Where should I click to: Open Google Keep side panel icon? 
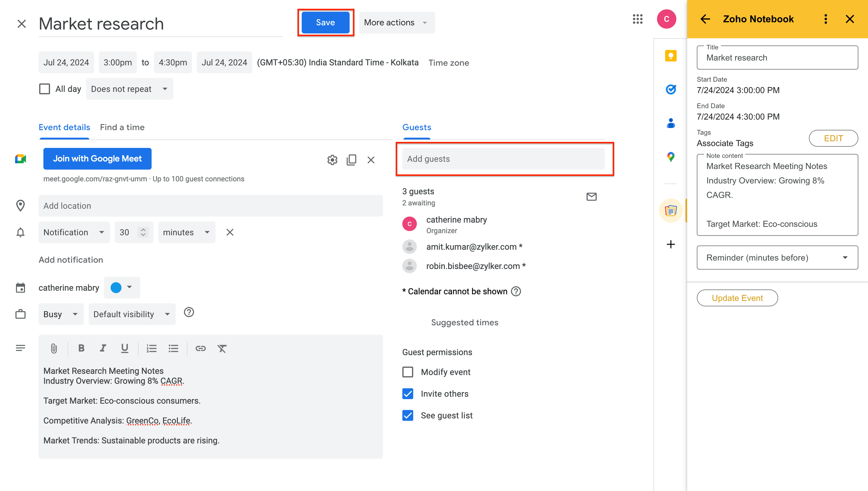tap(671, 56)
